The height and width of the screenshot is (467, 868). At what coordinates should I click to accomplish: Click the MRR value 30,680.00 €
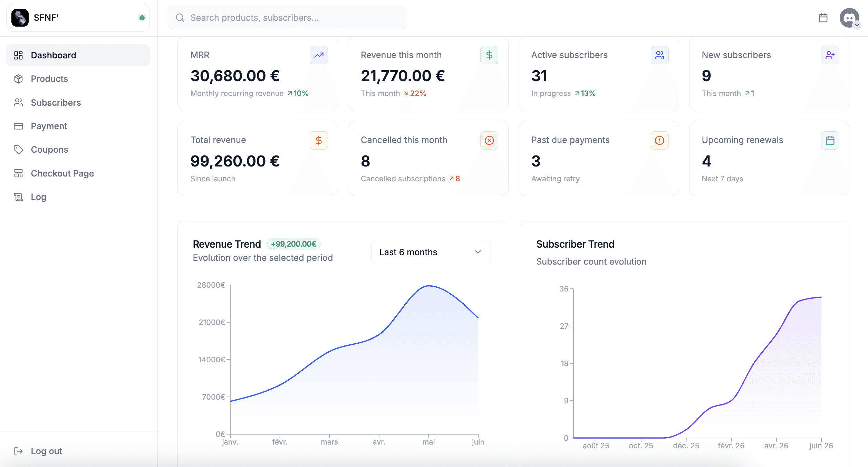pos(235,76)
